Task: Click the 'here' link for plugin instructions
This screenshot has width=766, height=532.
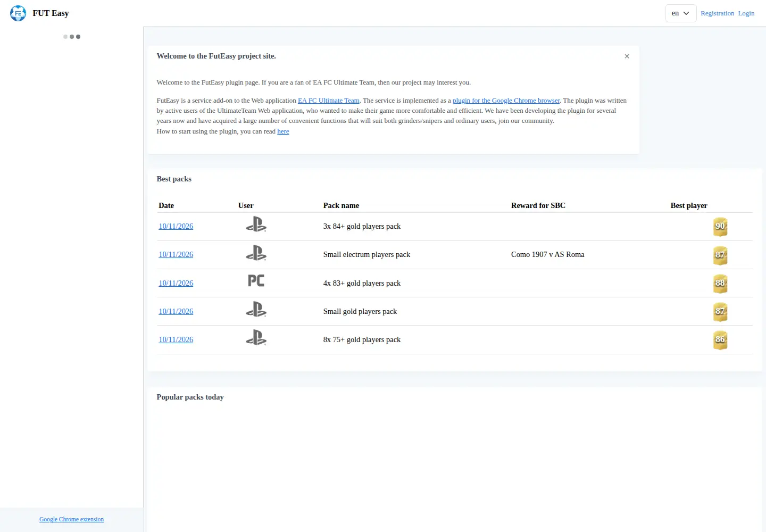Action: point(283,131)
